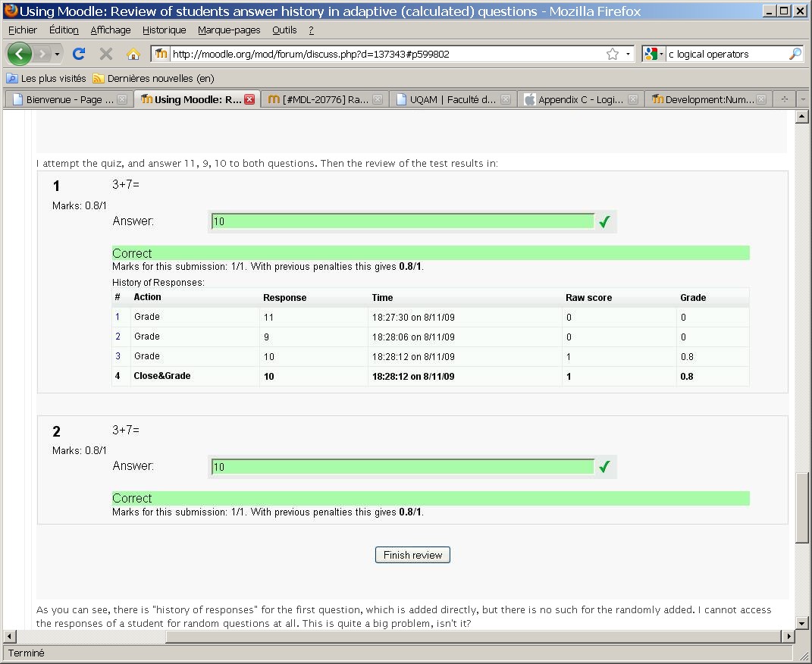Open the address bar history dropdown

(x=629, y=54)
